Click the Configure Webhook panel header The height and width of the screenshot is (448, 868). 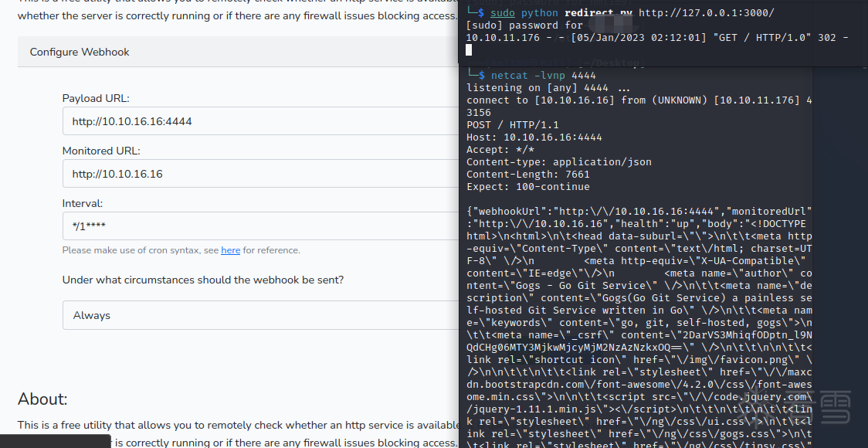click(x=80, y=52)
